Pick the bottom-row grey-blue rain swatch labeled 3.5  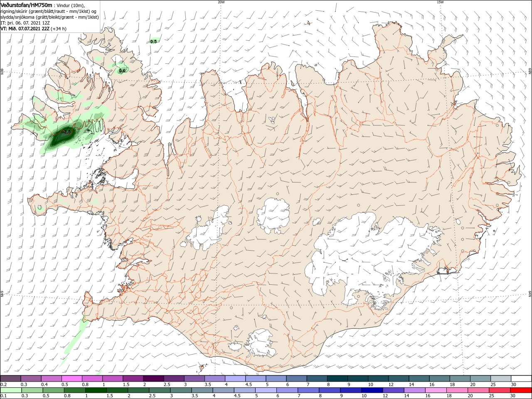[202, 390]
